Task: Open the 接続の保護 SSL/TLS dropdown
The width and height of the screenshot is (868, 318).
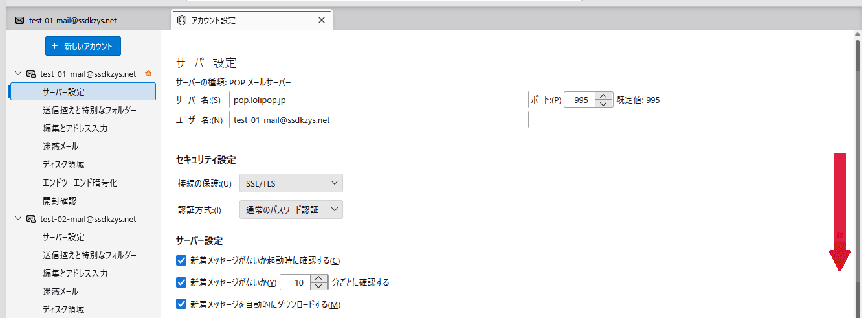Action: [x=291, y=183]
